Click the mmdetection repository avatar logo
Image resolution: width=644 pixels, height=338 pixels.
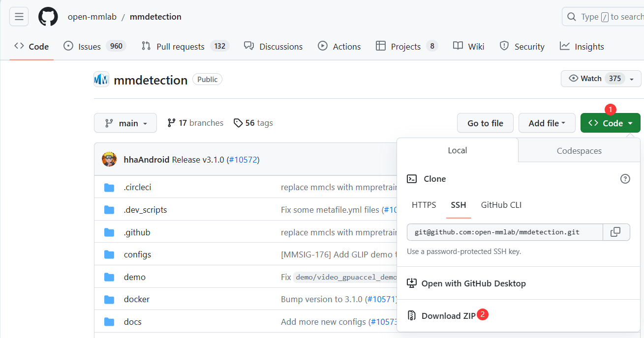[x=101, y=80]
